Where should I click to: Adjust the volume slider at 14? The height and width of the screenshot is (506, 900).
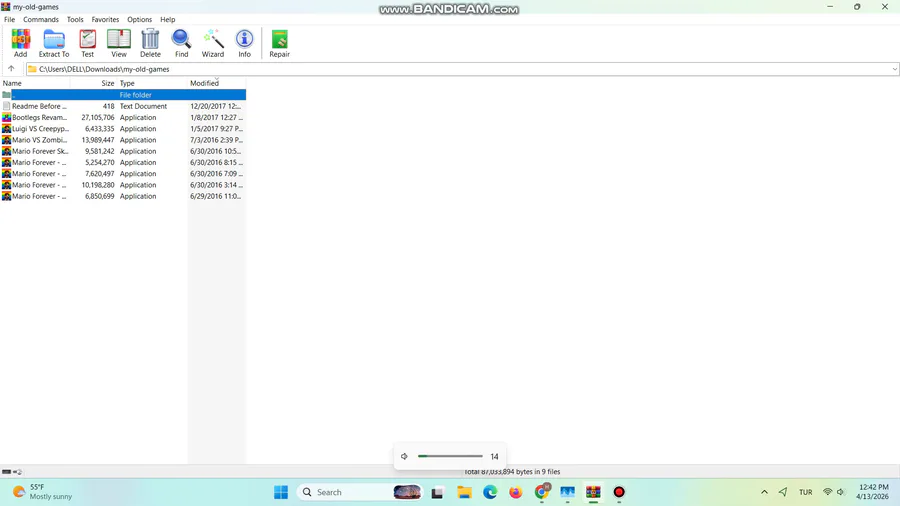click(x=451, y=457)
